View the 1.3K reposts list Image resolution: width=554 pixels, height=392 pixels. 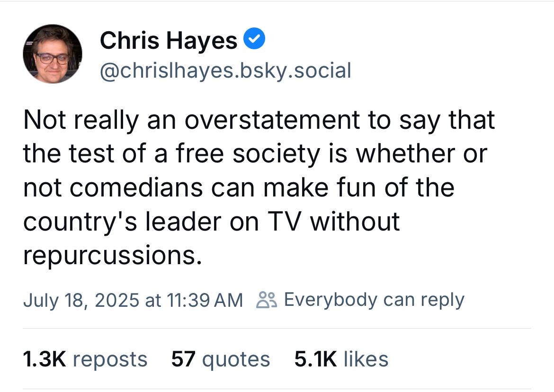85,359
